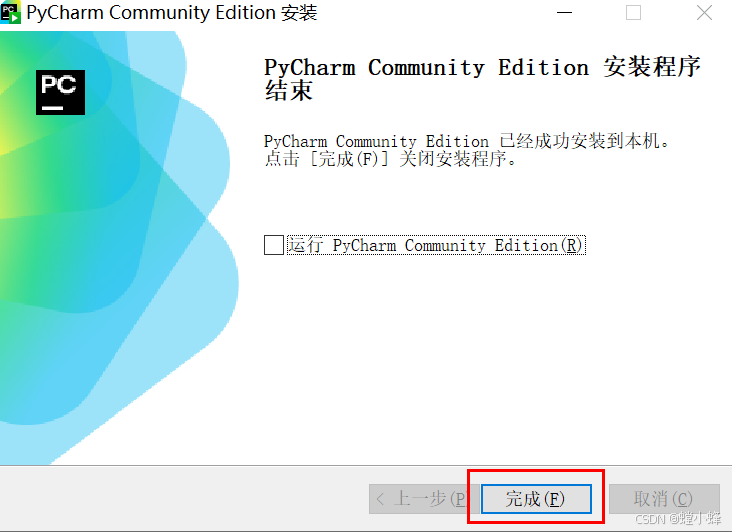Click the black PC logo on the banner
Screen dimensions: 732x532
click(x=61, y=92)
